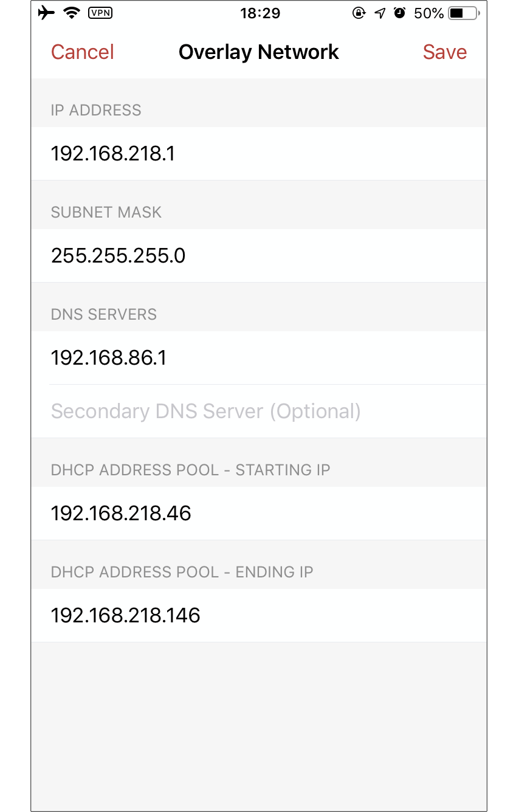Tap the alarm clock icon

399,13
